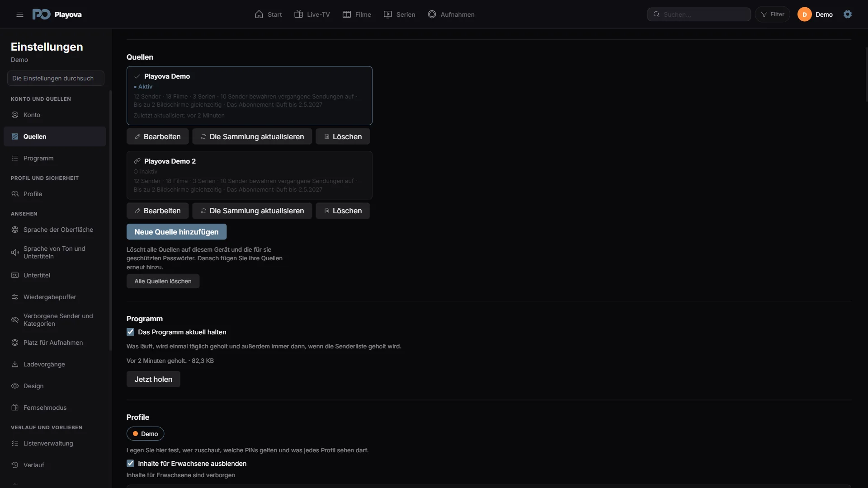Edit the Playova Demo source with Bearbeiten
868x488 pixels.
(x=158, y=136)
